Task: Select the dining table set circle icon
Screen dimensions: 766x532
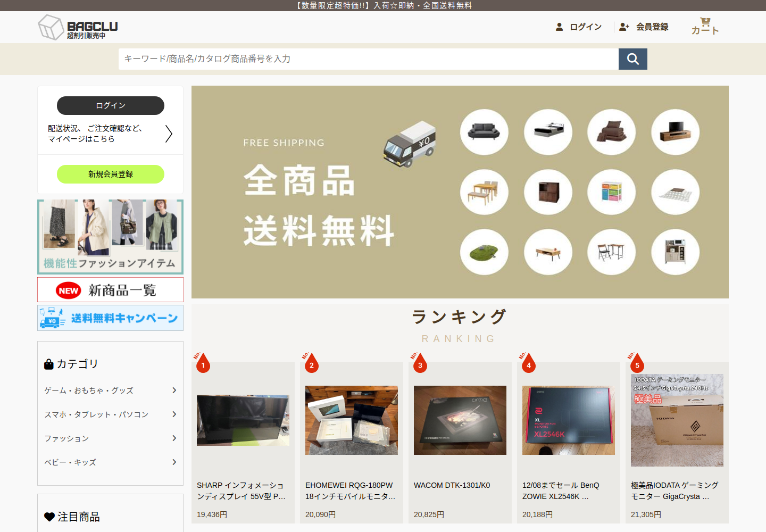Action: pyautogui.click(x=484, y=192)
